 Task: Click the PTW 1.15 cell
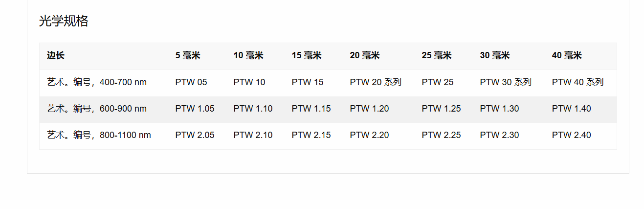pos(311,109)
